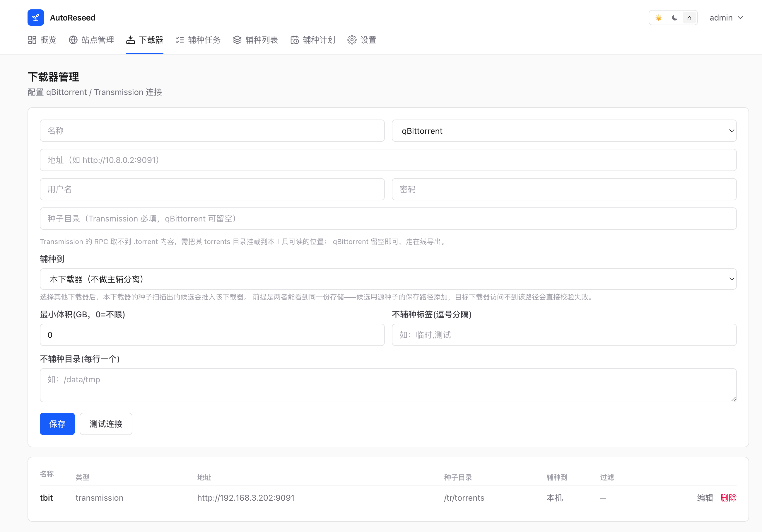
Task: Select the system theme icon
Action: click(689, 18)
